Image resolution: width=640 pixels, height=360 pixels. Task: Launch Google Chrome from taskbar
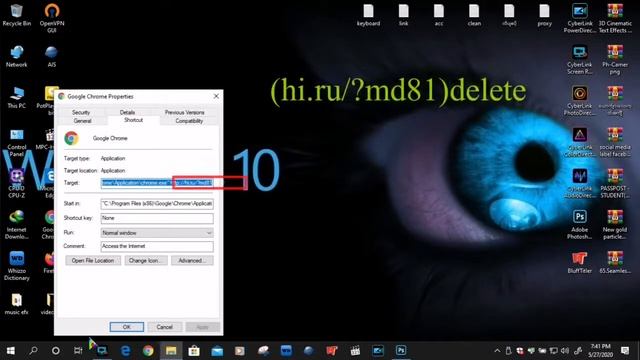(x=148, y=351)
